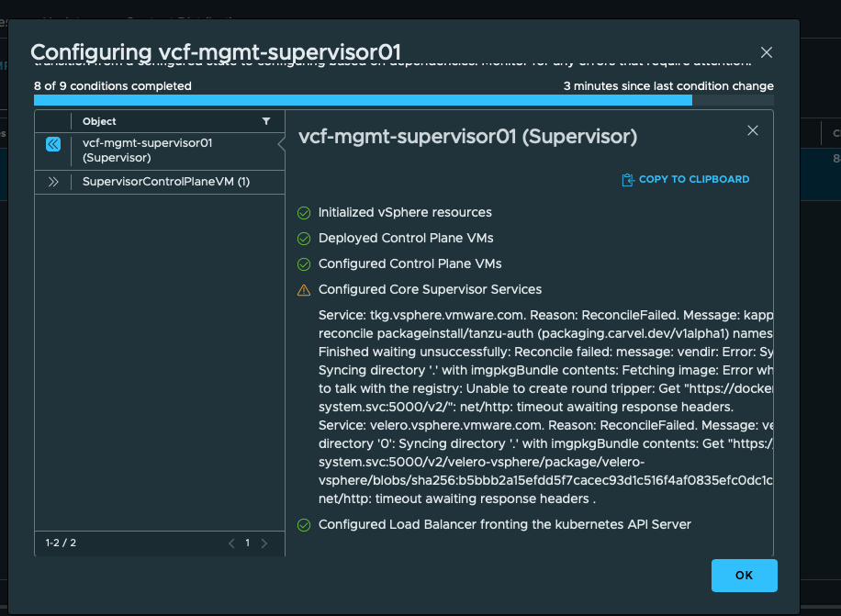The height and width of the screenshot is (616, 841).
Task: Collapse details for vcf-mgmt-supervisor01 row
Action: tap(53, 144)
